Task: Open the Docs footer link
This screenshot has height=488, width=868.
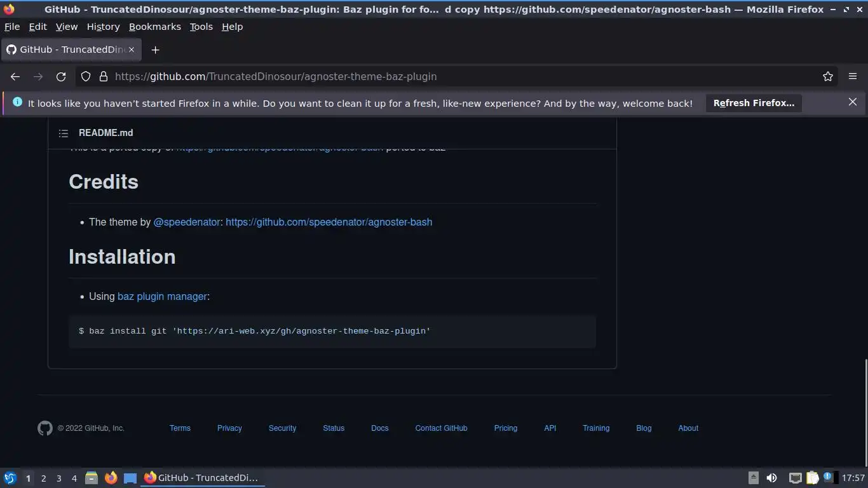Action: [x=379, y=428]
